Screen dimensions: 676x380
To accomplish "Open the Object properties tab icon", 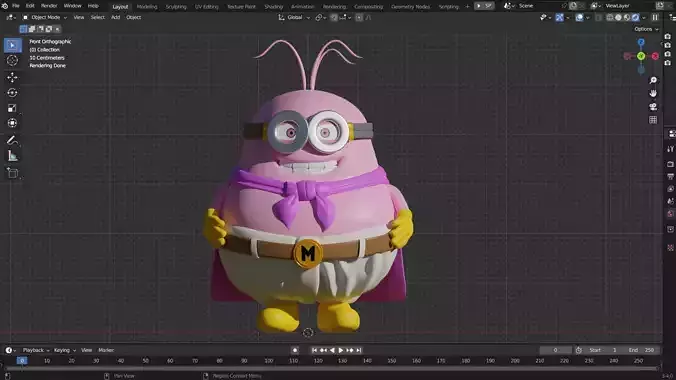I will (671, 229).
